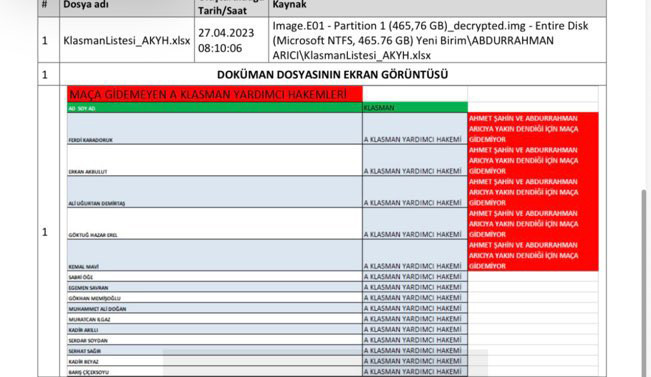This screenshot has width=651, height=377.
Task: Click the name FERDİ KARADORUK
Action: click(91, 140)
